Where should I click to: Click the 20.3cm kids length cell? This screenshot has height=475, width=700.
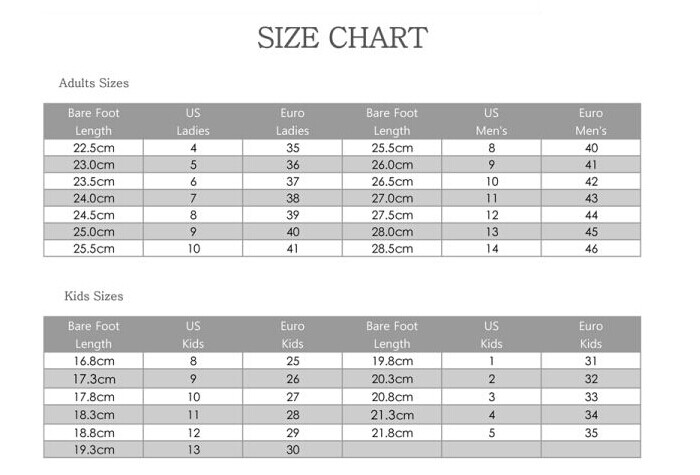392,379
